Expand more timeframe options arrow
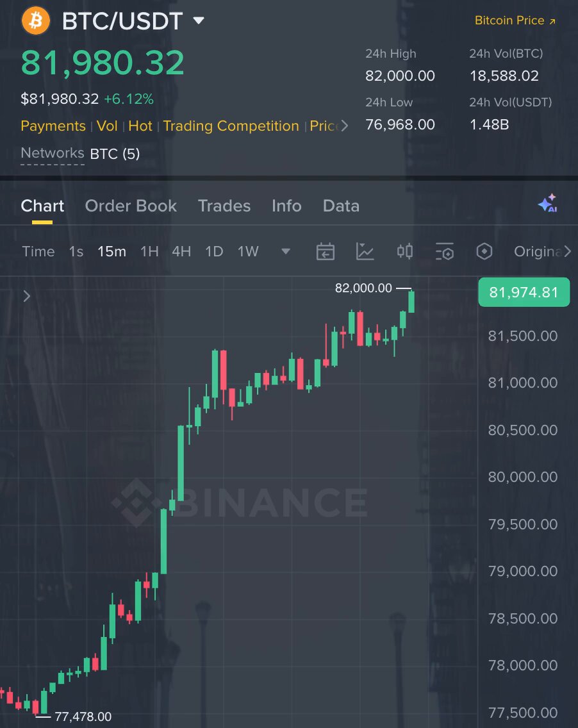 tap(286, 251)
